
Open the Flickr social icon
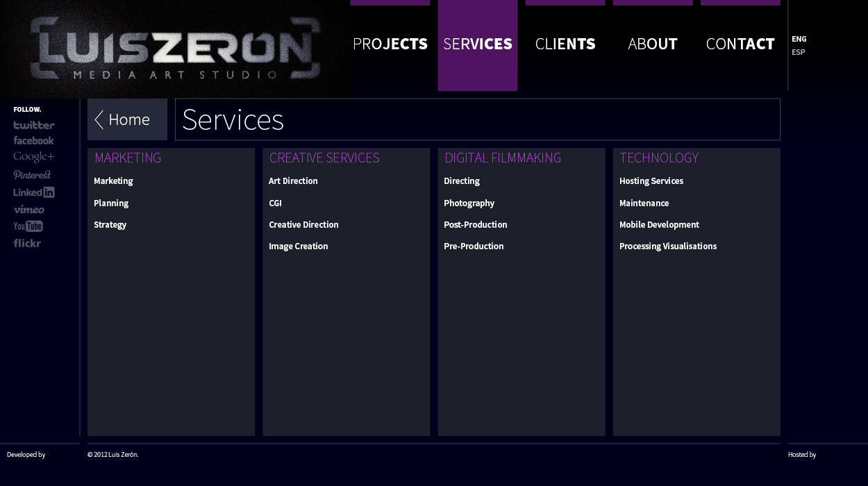point(27,243)
